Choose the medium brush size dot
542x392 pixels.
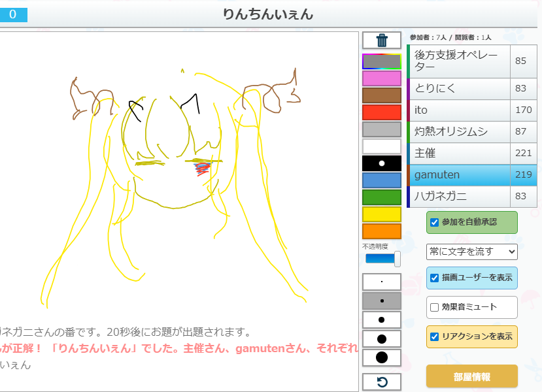pos(381,319)
